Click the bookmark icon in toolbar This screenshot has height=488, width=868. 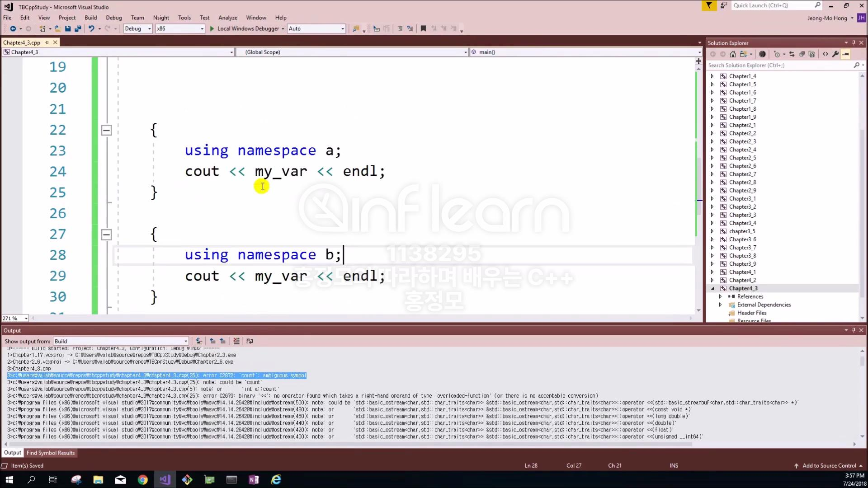click(423, 28)
